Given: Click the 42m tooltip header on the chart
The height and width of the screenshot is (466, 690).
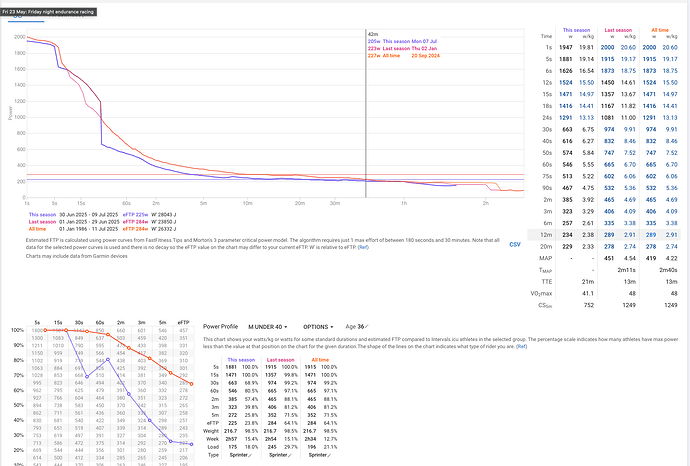Looking at the screenshot, I should [x=372, y=32].
